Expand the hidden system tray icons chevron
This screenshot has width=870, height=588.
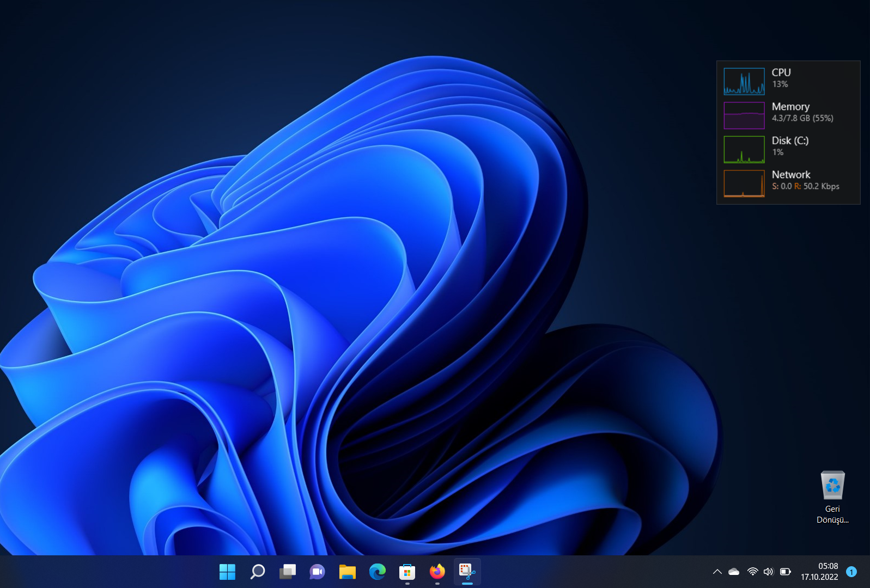[x=717, y=572]
